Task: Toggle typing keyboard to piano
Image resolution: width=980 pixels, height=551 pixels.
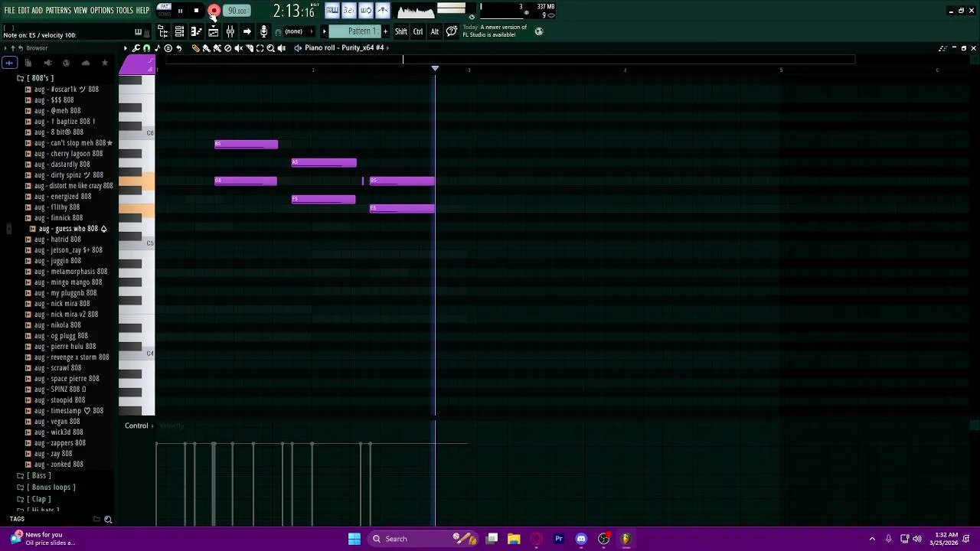Action: [332, 11]
